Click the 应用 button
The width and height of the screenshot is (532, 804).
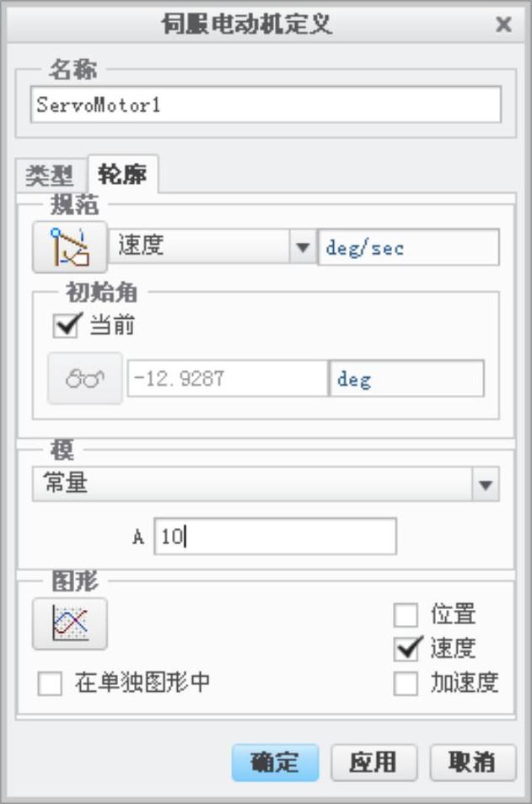[x=373, y=763]
